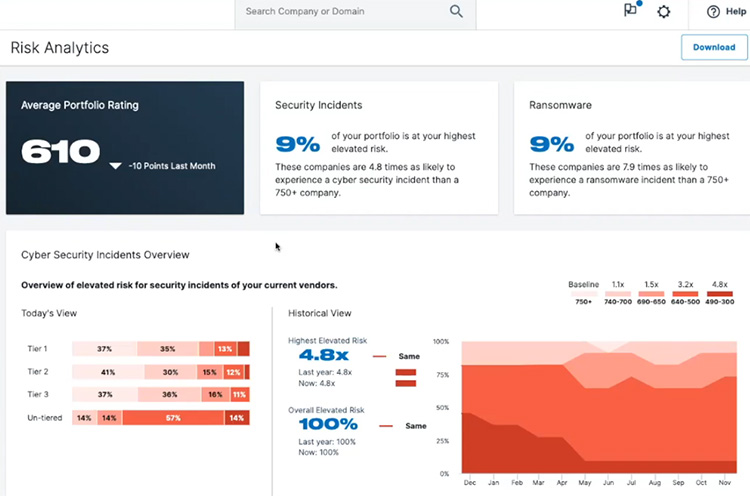Viewport: 750px width, 496px height.
Task: Pick the 1.5x legend color swatch
Action: pos(651,293)
